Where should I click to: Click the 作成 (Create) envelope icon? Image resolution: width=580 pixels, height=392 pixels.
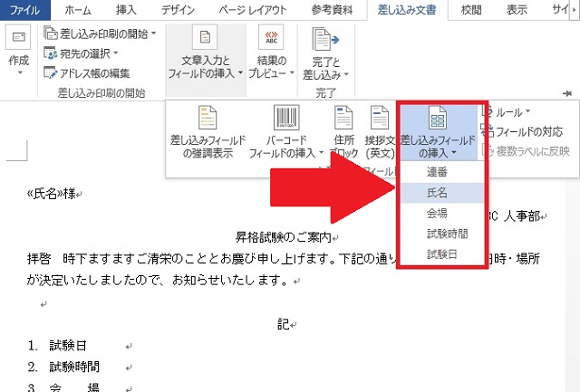tap(19, 39)
